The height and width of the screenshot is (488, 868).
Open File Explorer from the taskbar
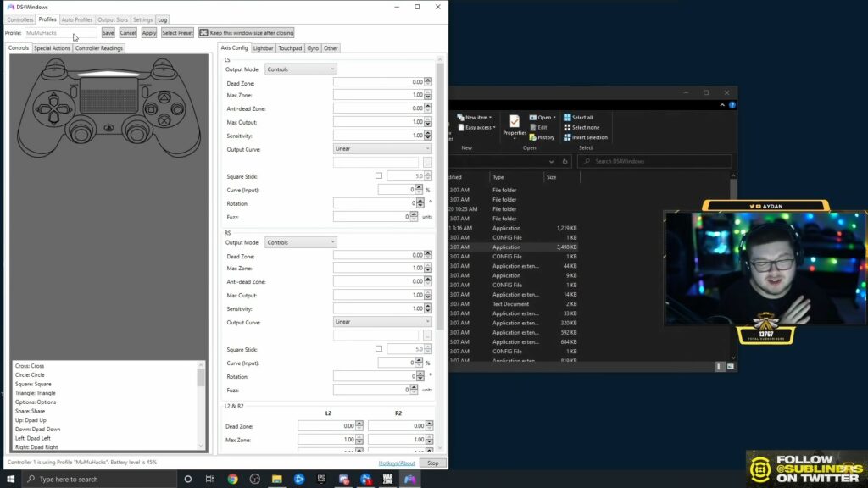point(277,480)
